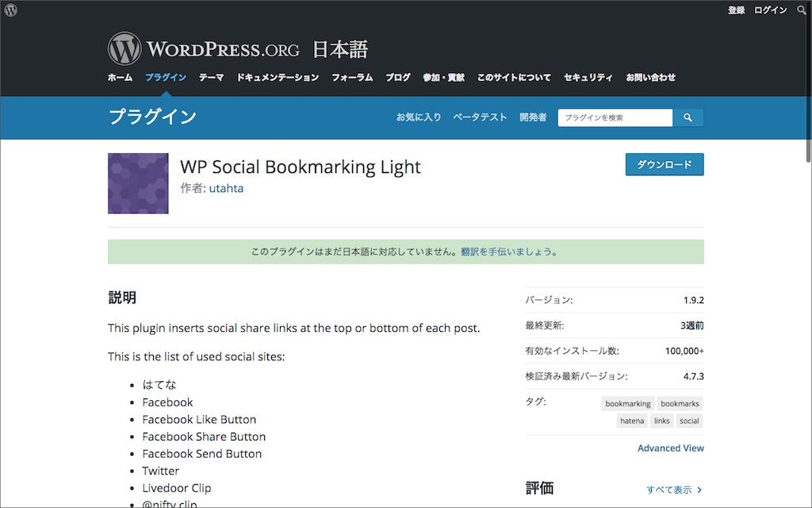Open the 参加・貢献 menu item

click(444, 77)
